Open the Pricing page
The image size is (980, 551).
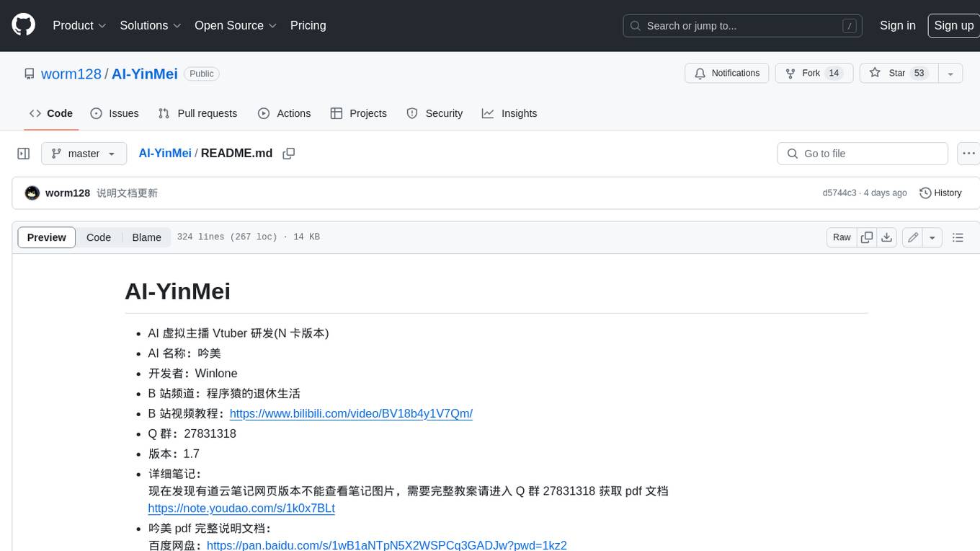point(308,25)
